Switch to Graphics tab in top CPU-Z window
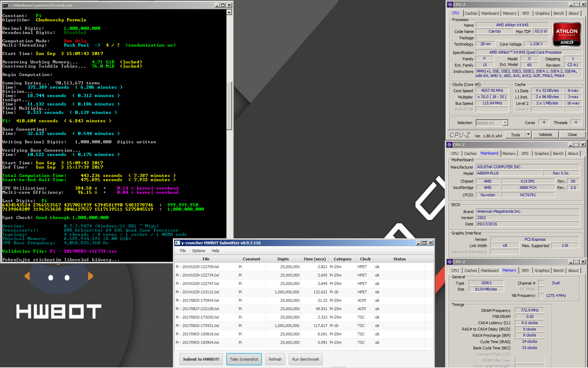 (542, 13)
